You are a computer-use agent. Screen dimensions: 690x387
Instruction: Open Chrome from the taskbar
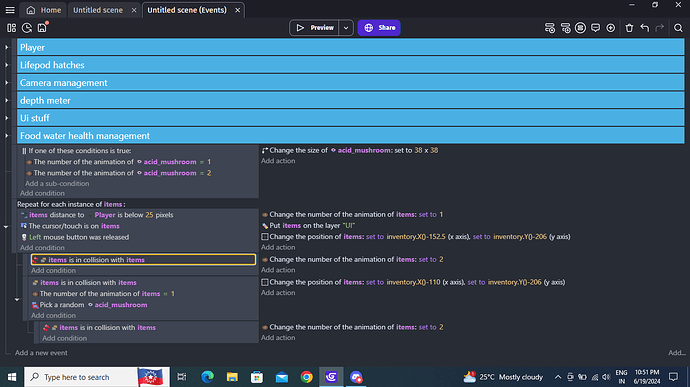pyautogui.click(x=307, y=377)
